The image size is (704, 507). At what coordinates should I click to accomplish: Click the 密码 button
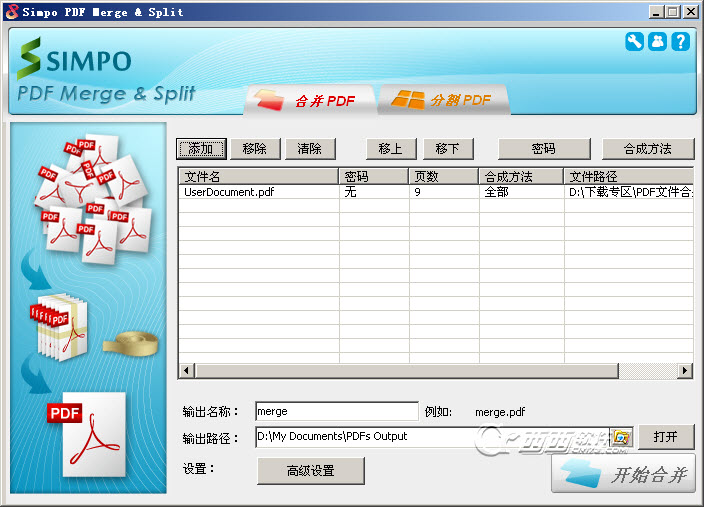coord(544,149)
